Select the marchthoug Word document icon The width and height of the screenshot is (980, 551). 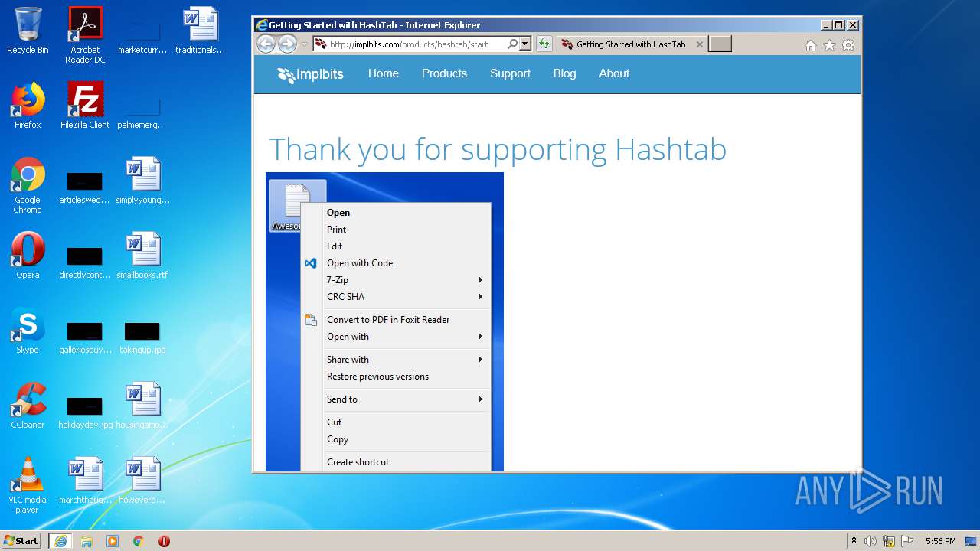coord(85,481)
